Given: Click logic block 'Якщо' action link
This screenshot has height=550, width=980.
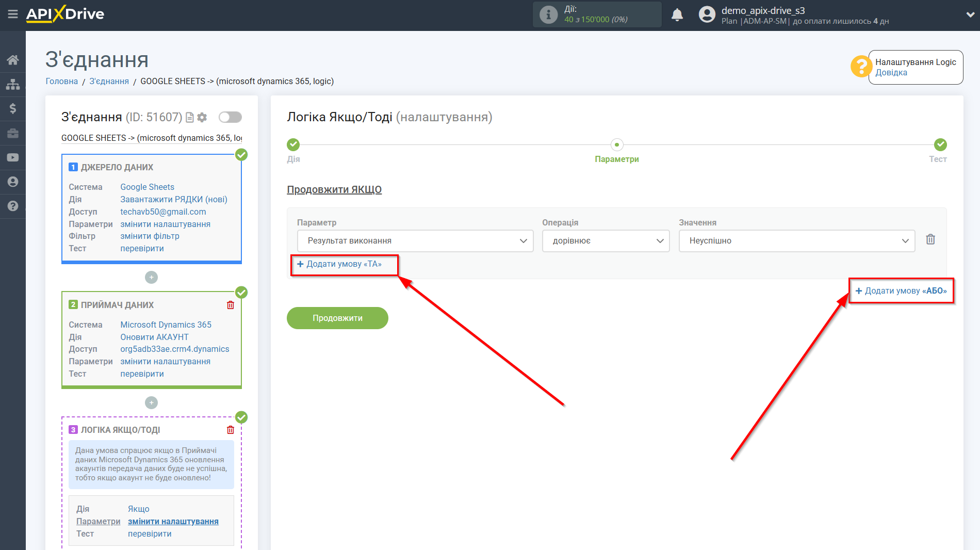Looking at the screenshot, I should [x=139, y=509].
